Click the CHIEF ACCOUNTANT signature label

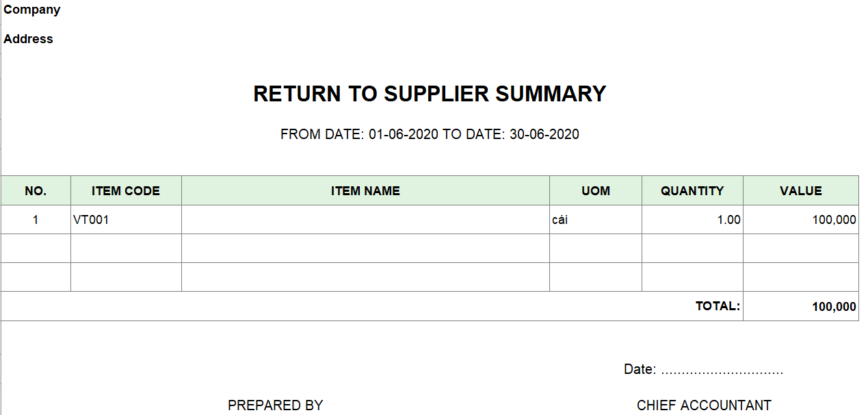pyautogui.click(x=704, y=405)
